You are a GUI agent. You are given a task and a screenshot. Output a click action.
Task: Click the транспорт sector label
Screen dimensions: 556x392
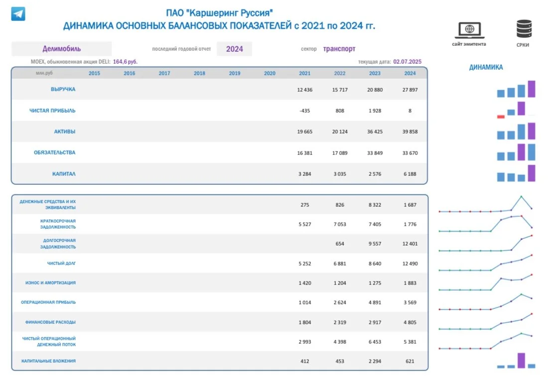coord(339,49)
